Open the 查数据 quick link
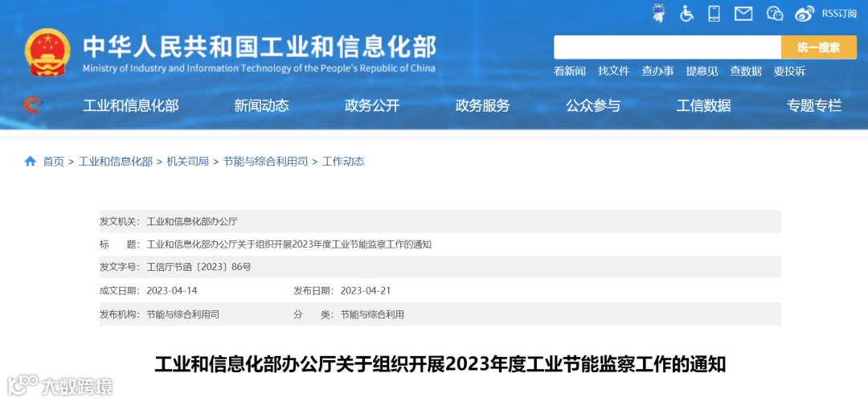Screen dimensions: 868x402 click(746, 71)
